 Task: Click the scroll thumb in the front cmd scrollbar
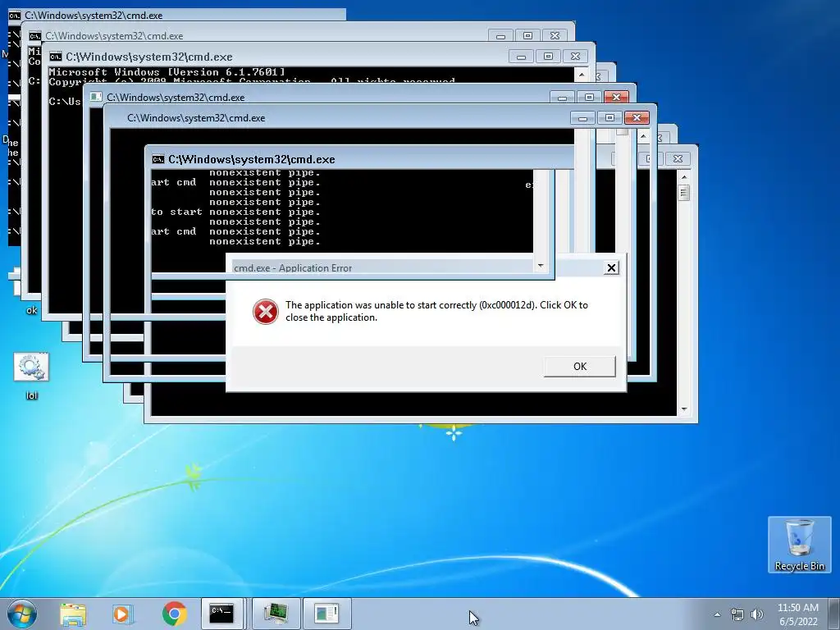683,192
